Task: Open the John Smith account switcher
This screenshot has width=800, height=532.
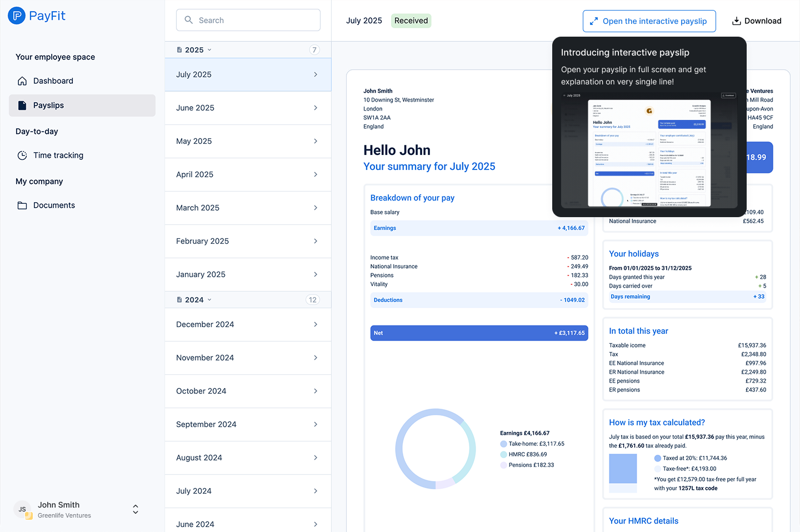Action: (x=135, y=509)
